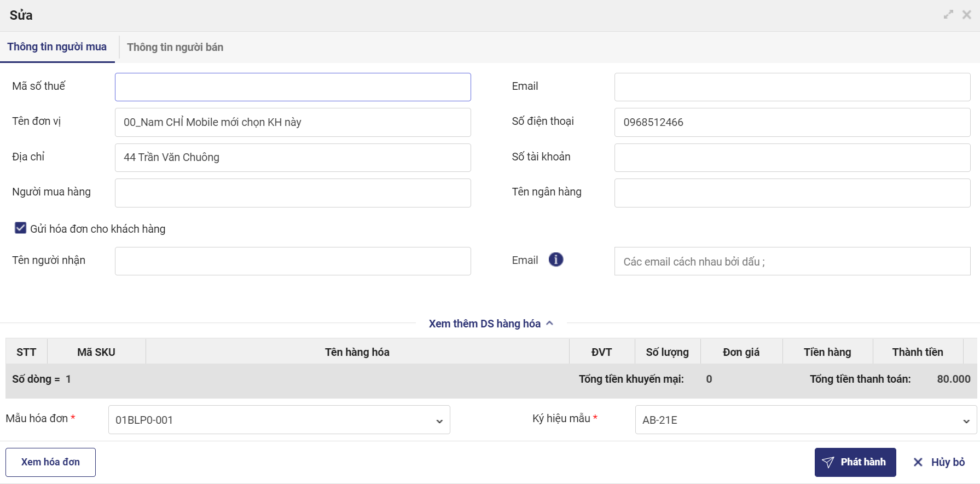This screenshot has height=484, width=980.
Task: Click the Địa chỉ input field
Action: (x=293, y=158)
